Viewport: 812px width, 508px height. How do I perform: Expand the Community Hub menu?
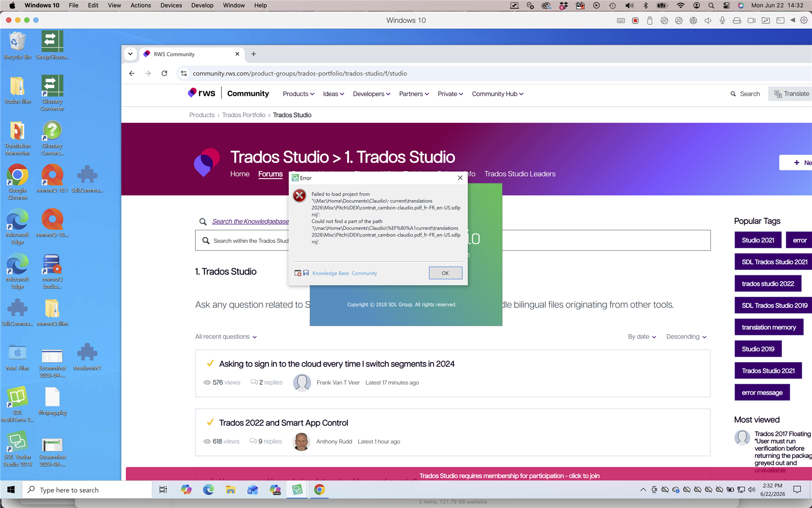pos(498,94)
